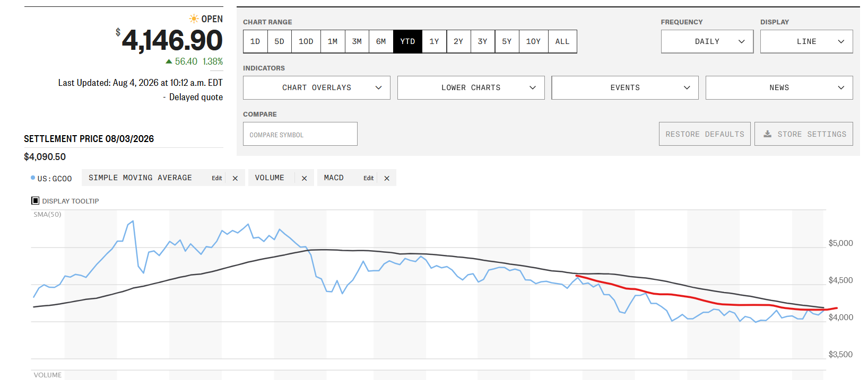868x380 pixels.
Task: Click the 1.38% percent change value
Action: coord(213,61)
